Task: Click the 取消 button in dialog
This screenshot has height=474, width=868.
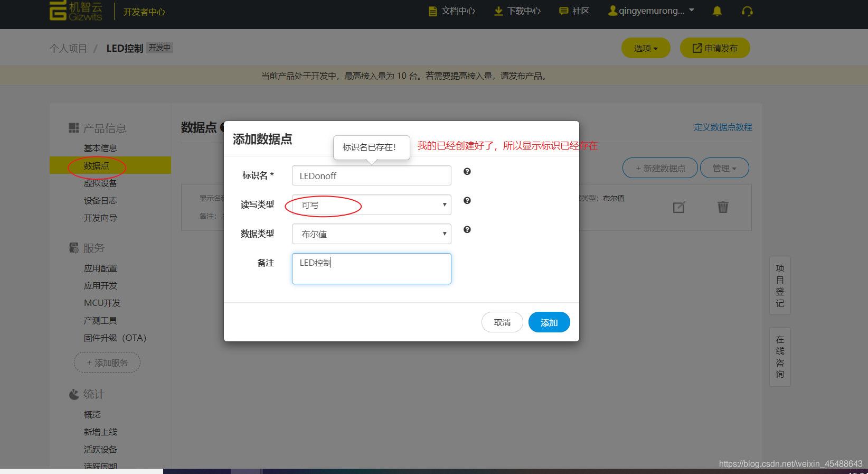Action: pyautogui.click(x=502, y=322)
